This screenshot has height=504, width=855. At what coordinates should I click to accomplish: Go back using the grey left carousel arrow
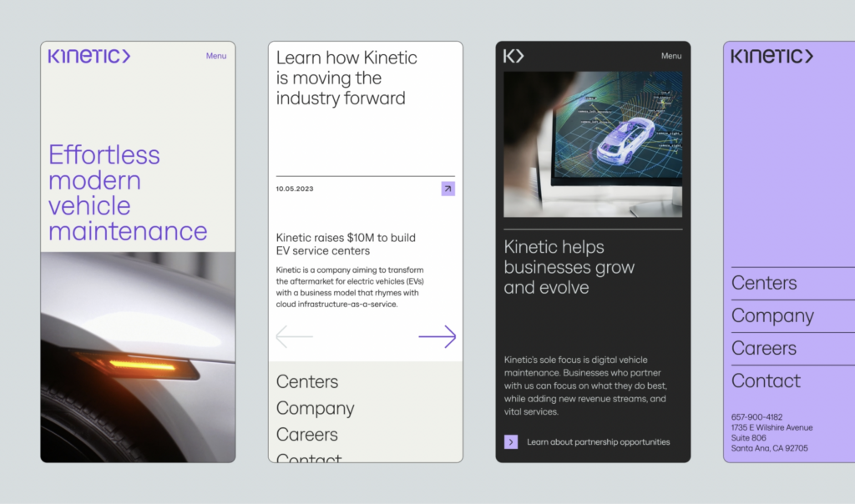[x=293, y=335]
